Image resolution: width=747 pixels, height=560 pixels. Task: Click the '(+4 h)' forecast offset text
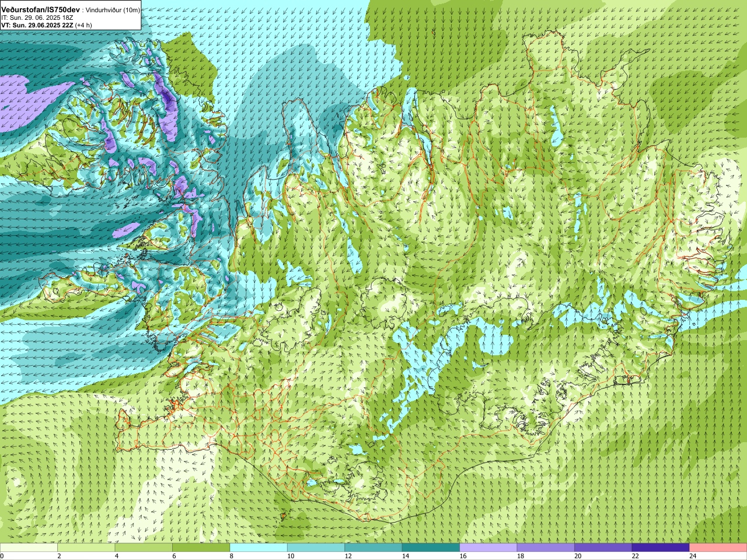pyautogui.click(x=83, y=25)
